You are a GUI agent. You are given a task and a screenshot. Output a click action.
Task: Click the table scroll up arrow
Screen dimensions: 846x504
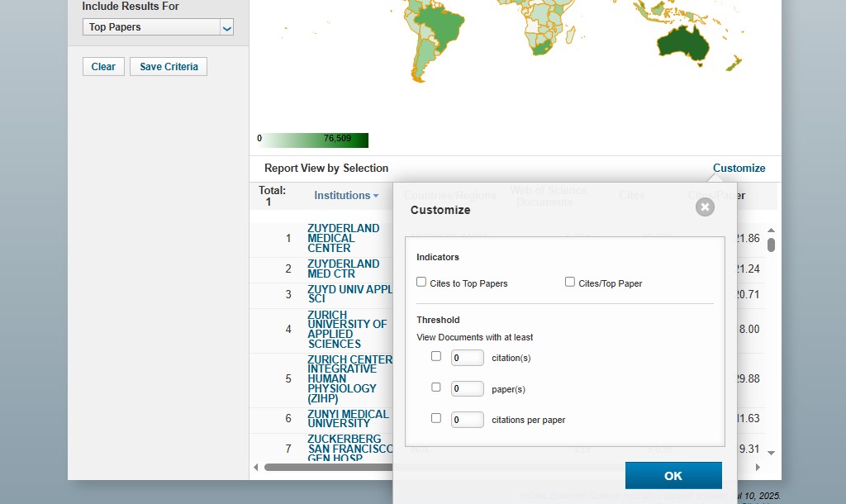[x=771, y=231]
